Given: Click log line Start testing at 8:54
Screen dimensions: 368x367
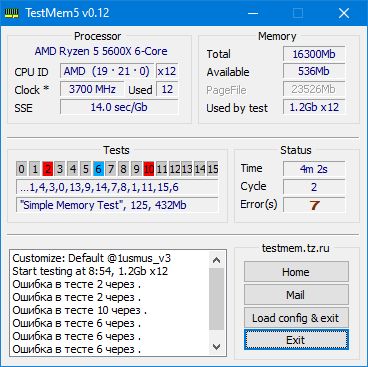Looking at the screenshot, I should coord(90,271).
